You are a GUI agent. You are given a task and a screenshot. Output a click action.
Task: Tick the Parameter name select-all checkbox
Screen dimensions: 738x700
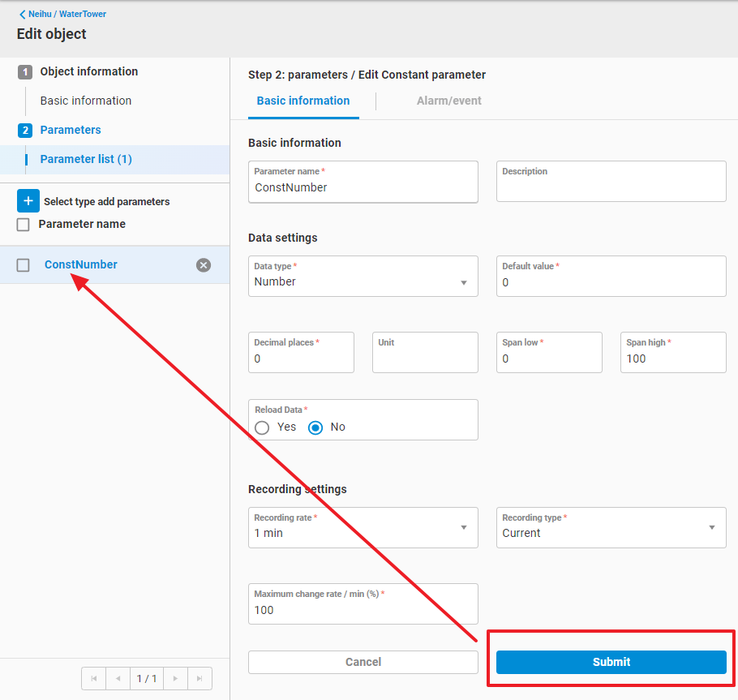point(24,225)
